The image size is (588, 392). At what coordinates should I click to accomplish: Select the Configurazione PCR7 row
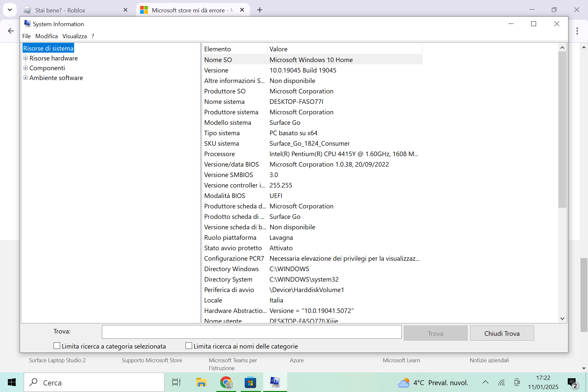pyautogui.click(x=312, y=258)
